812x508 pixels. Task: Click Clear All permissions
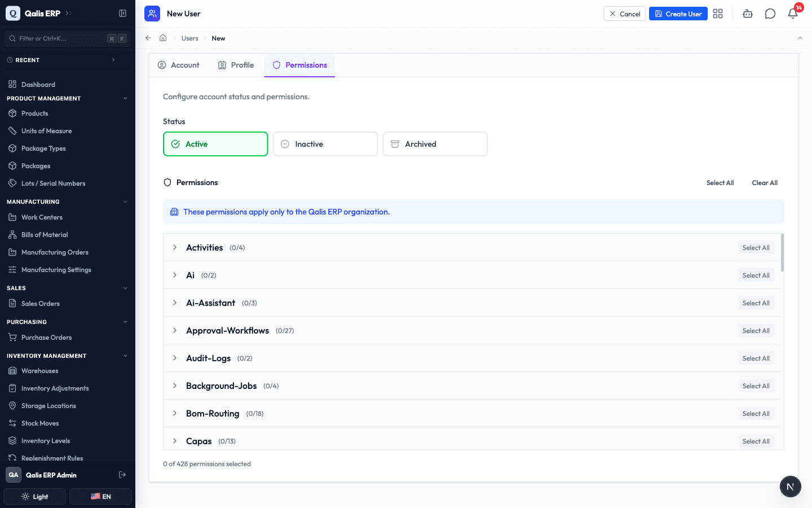tap(765, 183)
